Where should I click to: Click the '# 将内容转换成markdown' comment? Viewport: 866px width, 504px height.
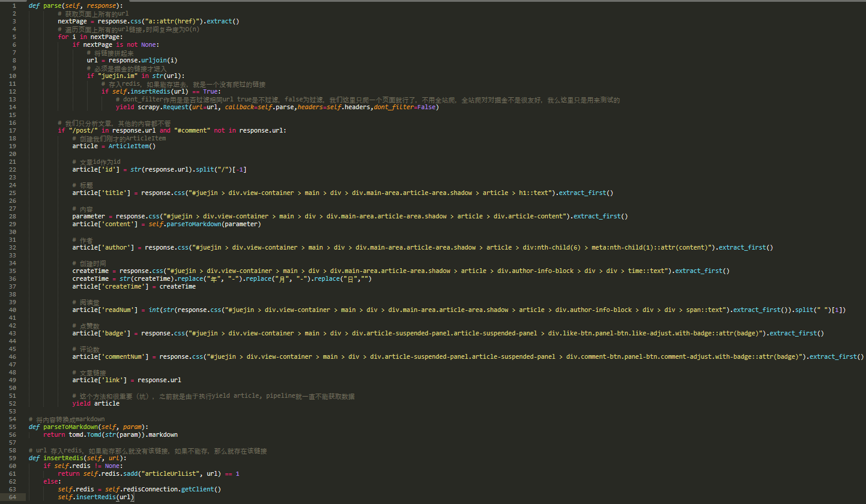pos(67,419)
